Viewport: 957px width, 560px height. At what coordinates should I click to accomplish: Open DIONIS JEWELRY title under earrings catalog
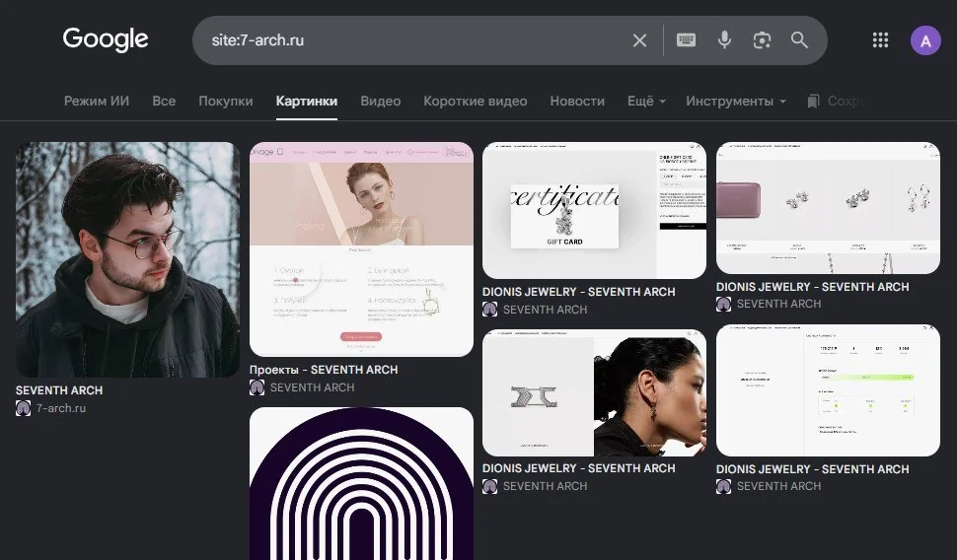(812, 287)
